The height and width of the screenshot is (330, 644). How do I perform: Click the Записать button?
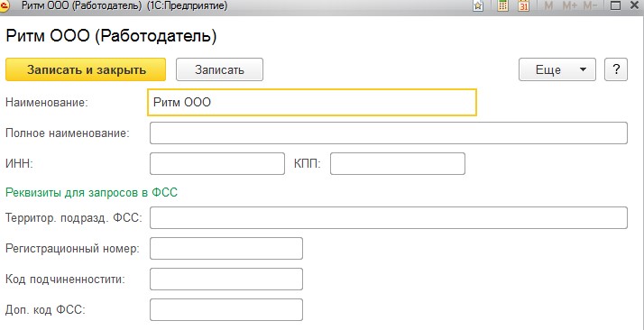(219, 69)
